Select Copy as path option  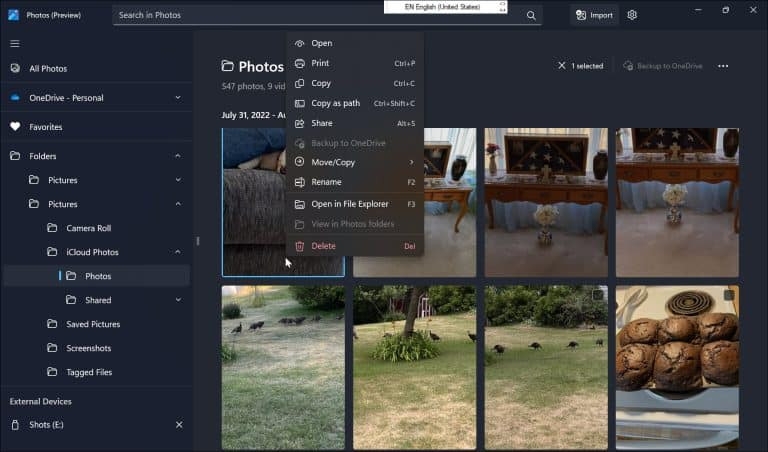pos(355,103)
